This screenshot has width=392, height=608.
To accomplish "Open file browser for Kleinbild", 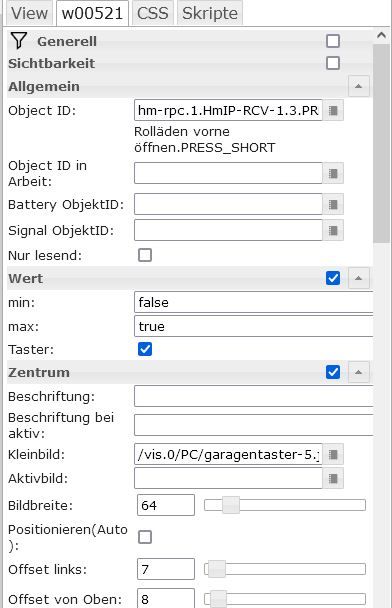I will [x=333, y=454].
